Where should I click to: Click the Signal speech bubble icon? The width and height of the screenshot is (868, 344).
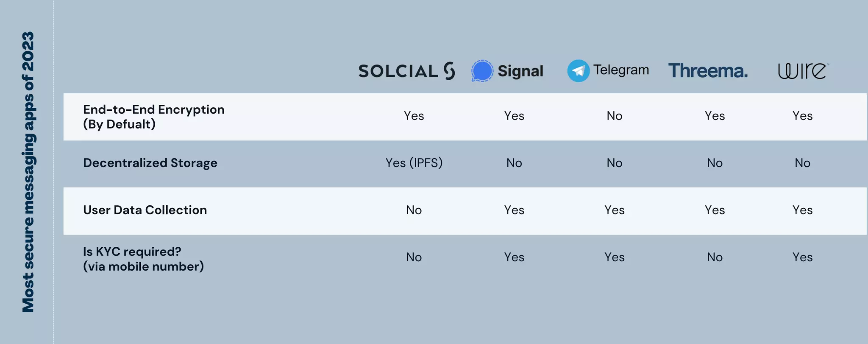pyautogui.click(x=482, y=71)
